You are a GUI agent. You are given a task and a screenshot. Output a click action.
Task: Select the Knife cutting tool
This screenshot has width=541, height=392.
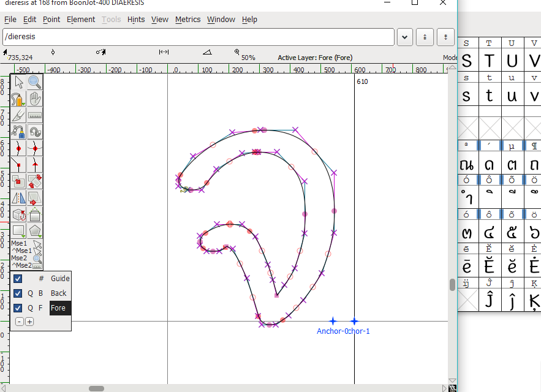[18, 115]
